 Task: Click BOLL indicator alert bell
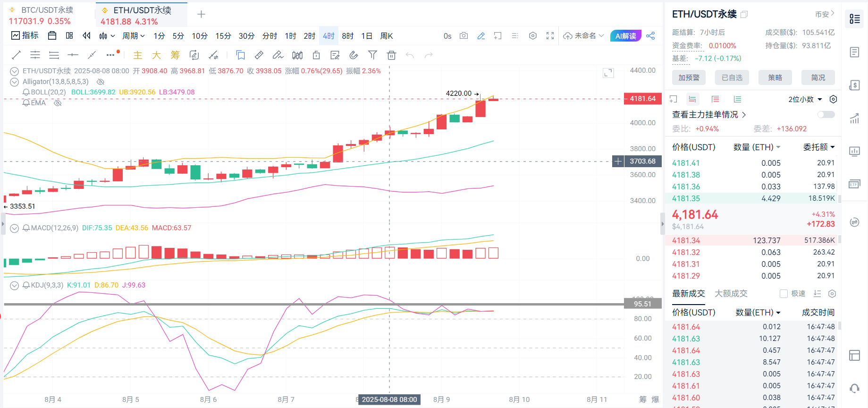(26, 92)
